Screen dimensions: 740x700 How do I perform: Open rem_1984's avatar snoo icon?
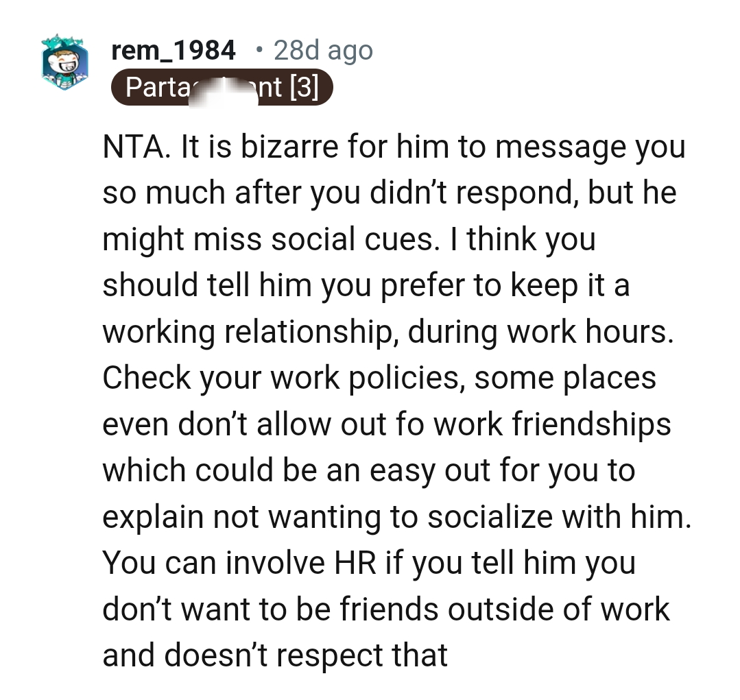pos(64,62)
